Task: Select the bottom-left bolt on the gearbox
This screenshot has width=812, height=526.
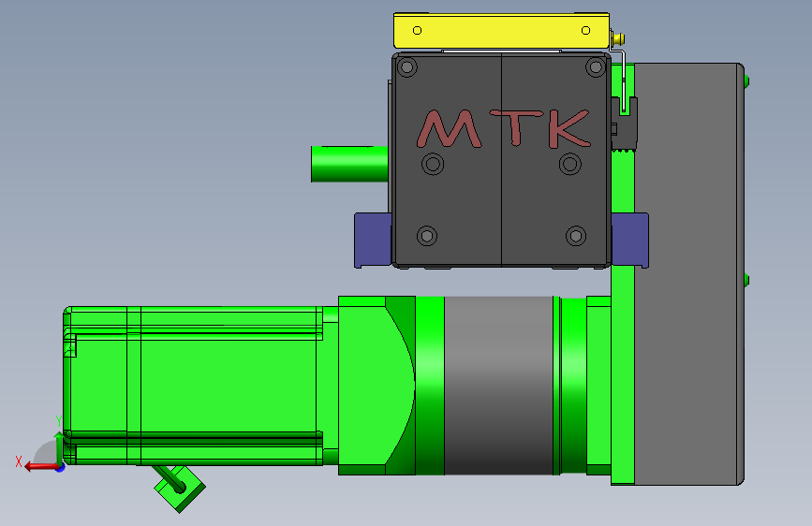Action: point(427,236)
